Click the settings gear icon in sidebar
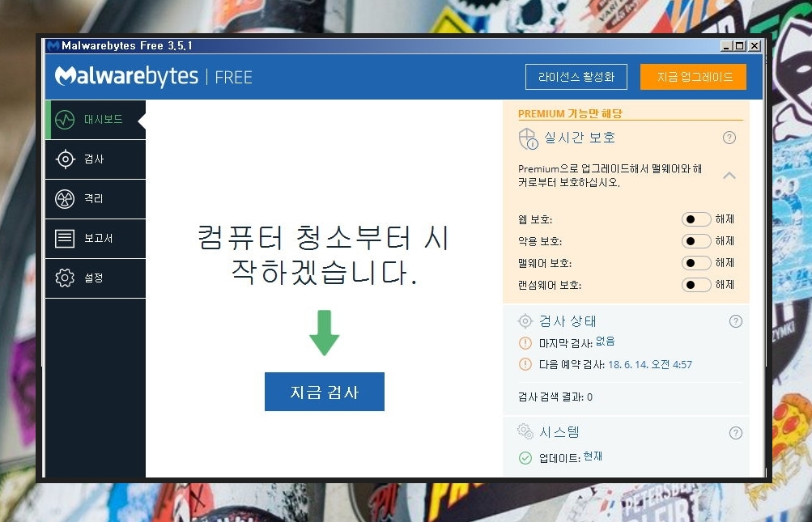Image resolution: width=812 pixels, height=522 pixels. [x=65, y=278]
